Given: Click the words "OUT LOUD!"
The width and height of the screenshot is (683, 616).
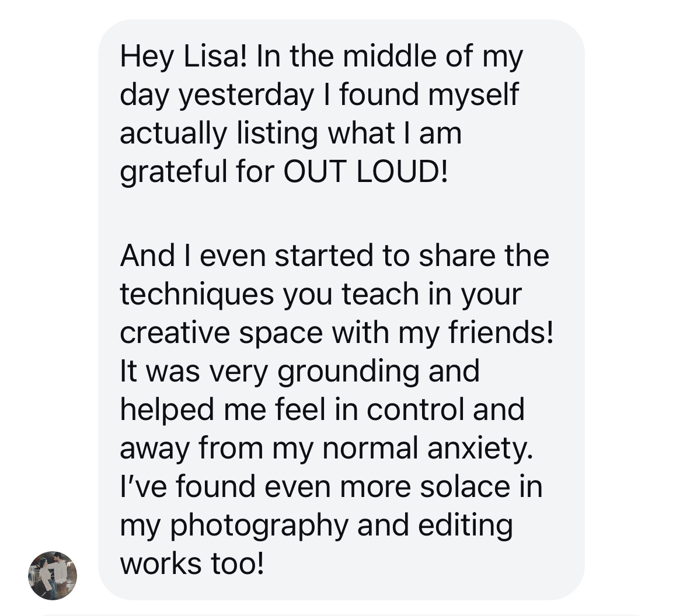Looking at the screenshot, I should pyautogui.click(x=365, y=172).
